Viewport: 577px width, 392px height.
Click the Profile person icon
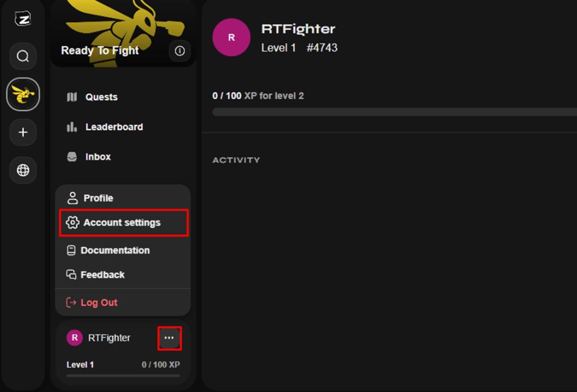[72, 198]
